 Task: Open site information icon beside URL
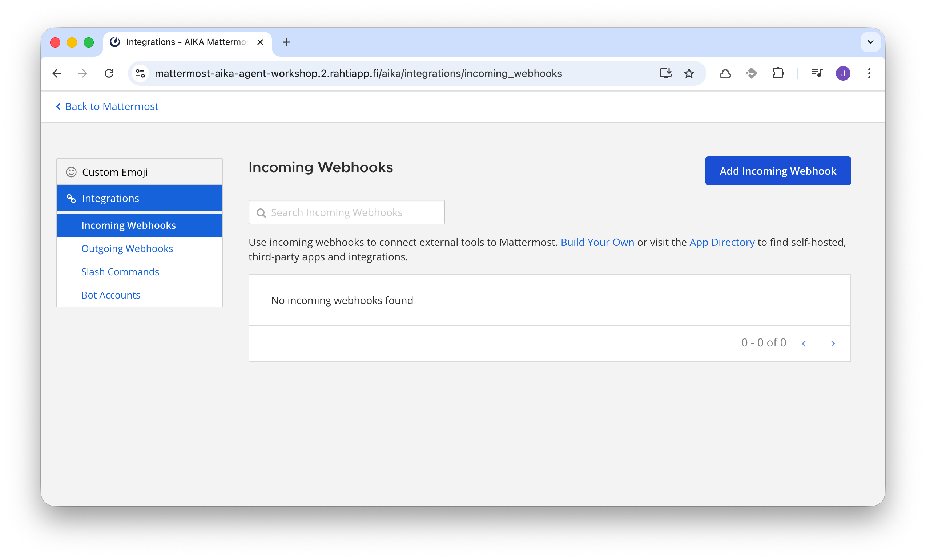pyautogui.click(x=140, y=73)
